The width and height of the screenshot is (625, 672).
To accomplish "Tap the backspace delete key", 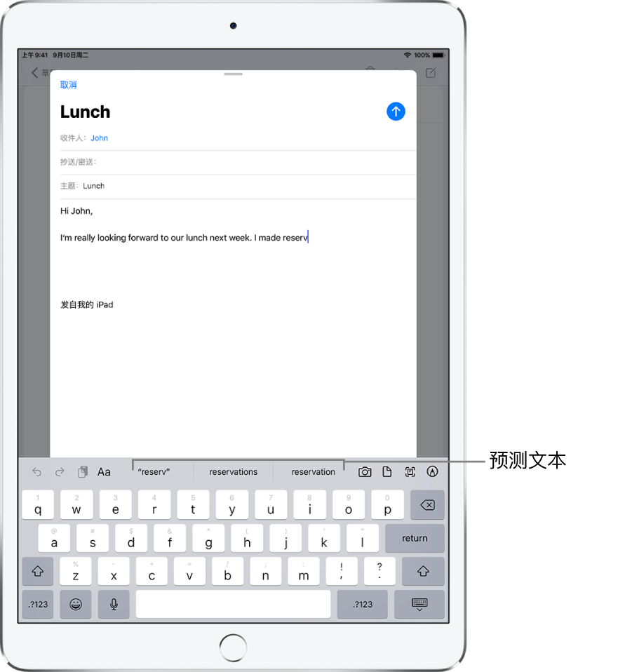I will (428, 504).
